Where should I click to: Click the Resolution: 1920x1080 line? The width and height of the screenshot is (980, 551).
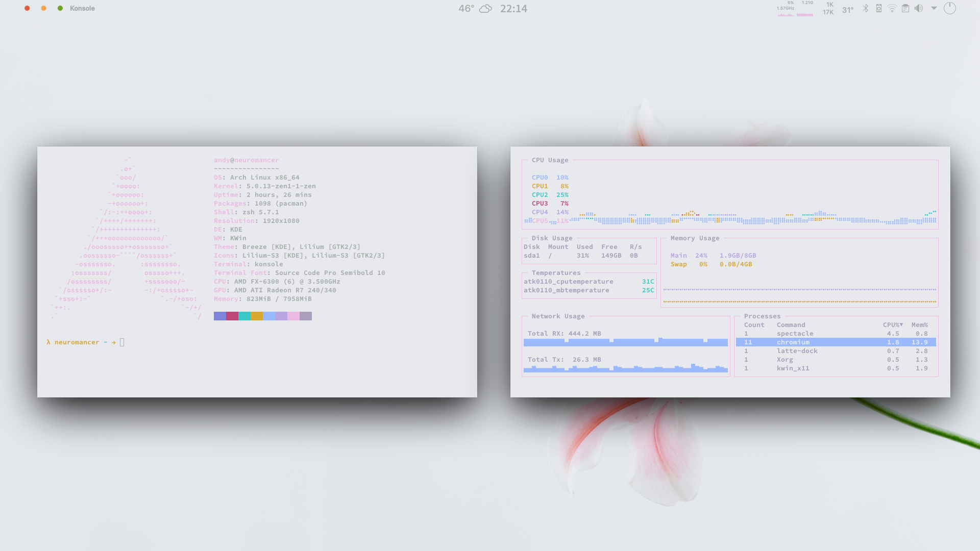point(257,221)
